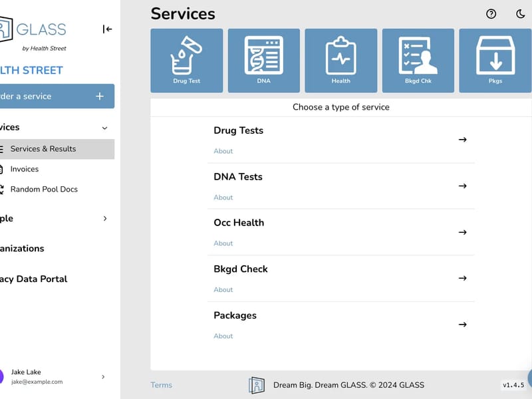Click the v1.4.5 version label
Screen dimensions: 532x399
tap(513, 385)
